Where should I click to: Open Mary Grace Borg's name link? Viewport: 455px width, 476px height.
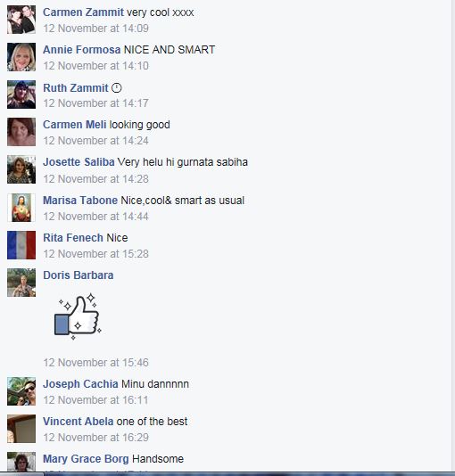coord(86,459)
